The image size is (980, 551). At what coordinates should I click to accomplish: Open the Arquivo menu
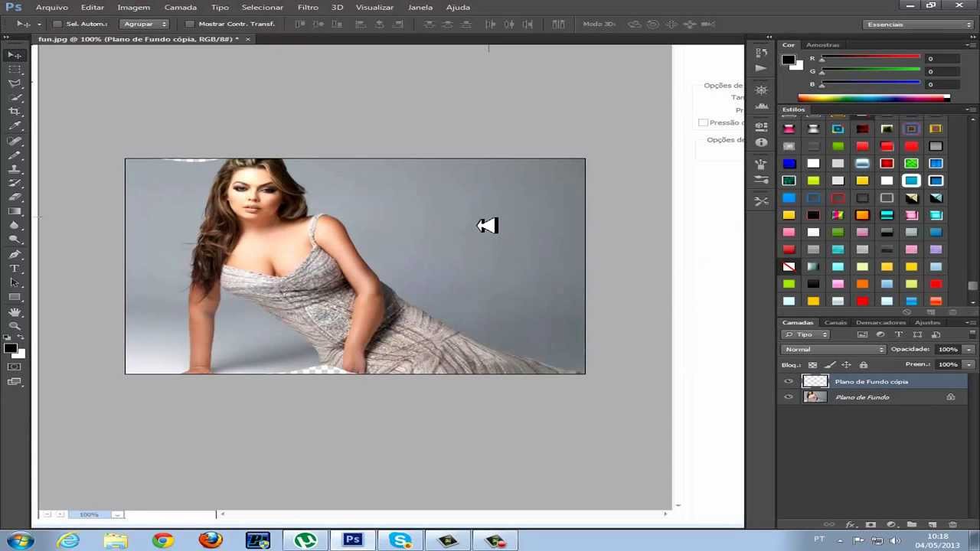[51, 7]
